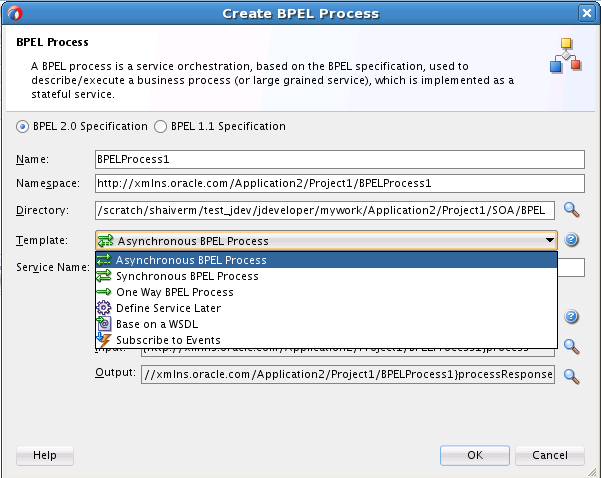Choose Asynchronous BPEL Process from the list
The width and height of the screenshot is (601, 478).
click(326, 260)
